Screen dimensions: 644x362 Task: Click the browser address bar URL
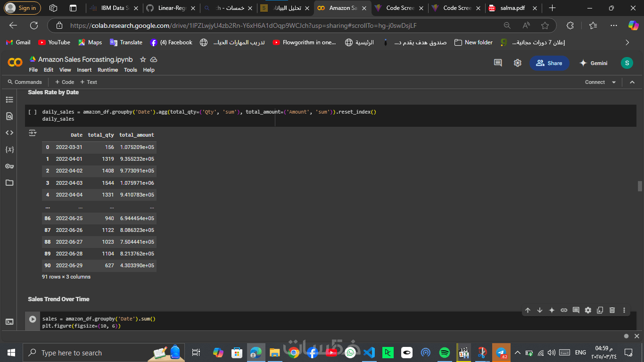243,25
